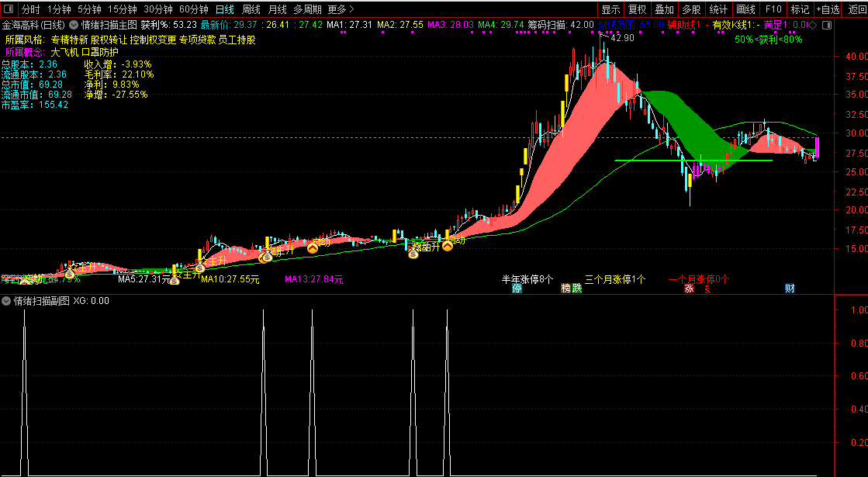Open the 情绪扫描主图 indicator dropdown arrow
This screenshot has height=477, width=868.
(x=73, y=25)
